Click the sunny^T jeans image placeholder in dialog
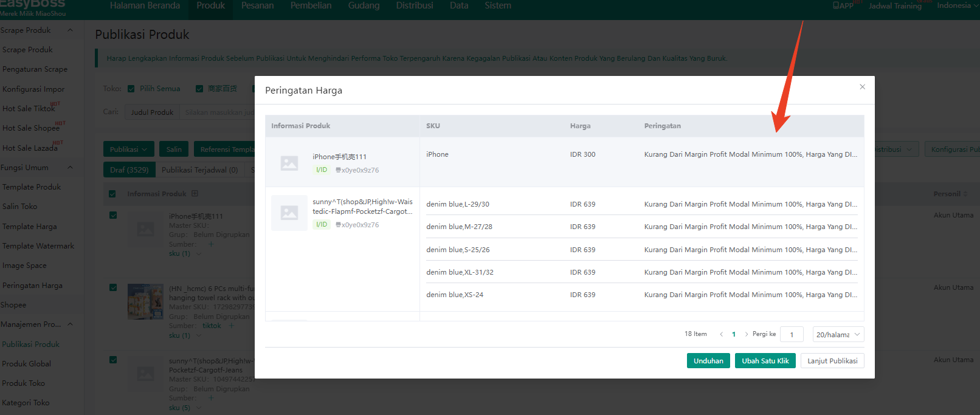 click(x=289, y=213)
